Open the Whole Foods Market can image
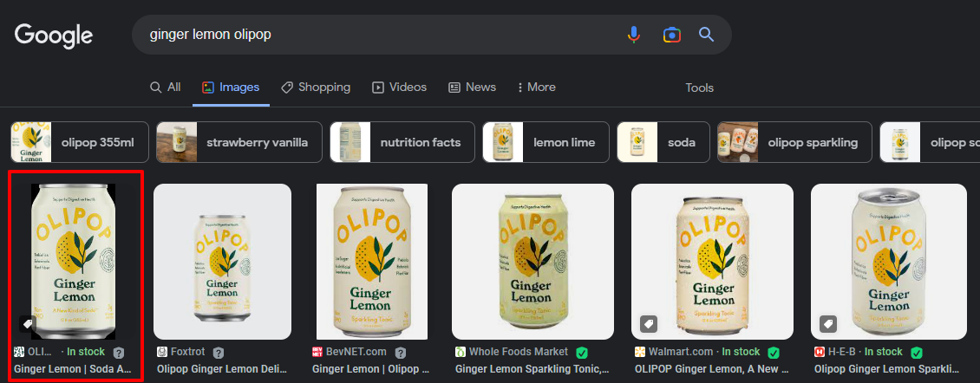Screen dimensions: 980x383 point(532,261)
